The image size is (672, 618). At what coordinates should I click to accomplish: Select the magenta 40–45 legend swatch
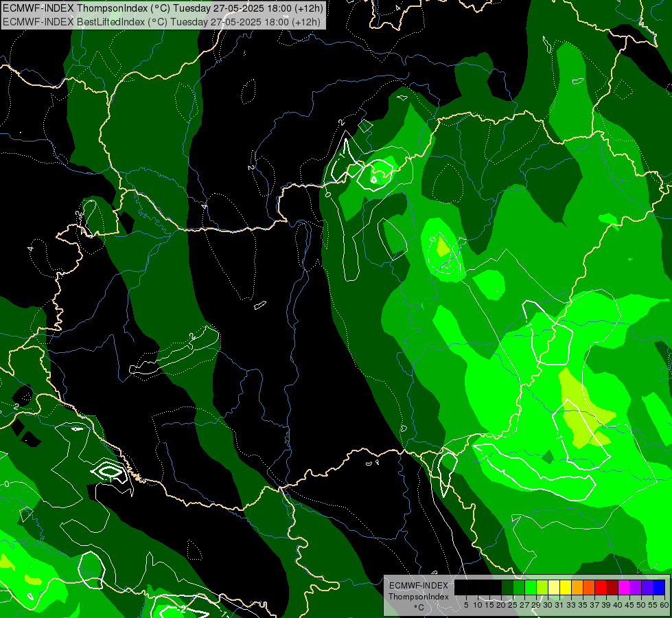click(624, 588)
